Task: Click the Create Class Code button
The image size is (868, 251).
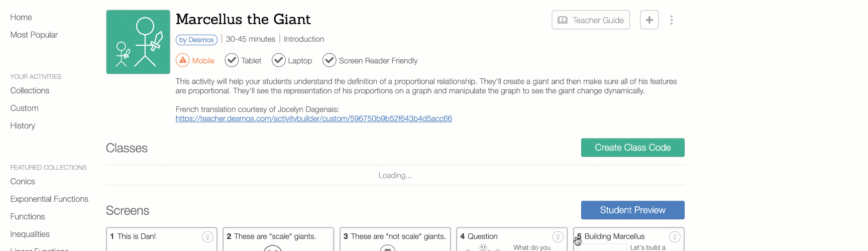Action: (633, 148)
